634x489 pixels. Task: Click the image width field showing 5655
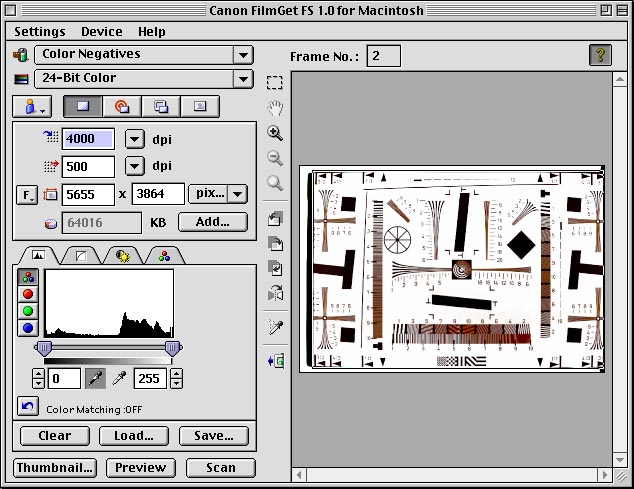click(x=88, y=194)
